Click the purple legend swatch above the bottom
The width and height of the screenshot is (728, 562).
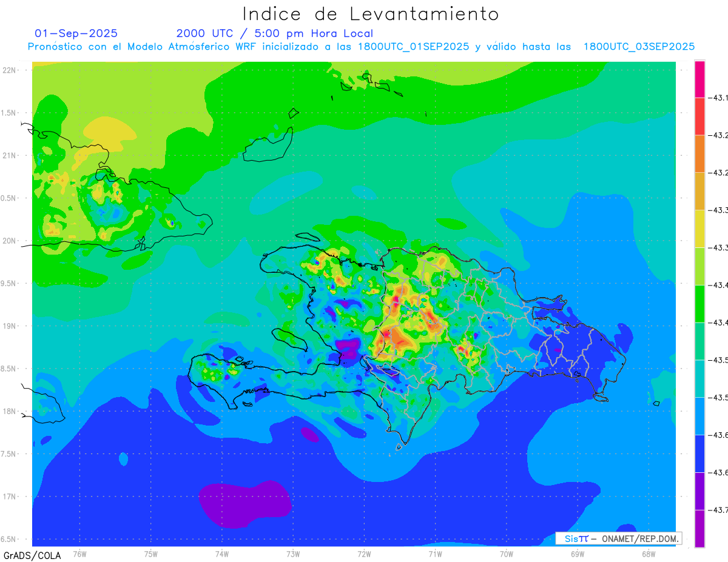(699, 492)
